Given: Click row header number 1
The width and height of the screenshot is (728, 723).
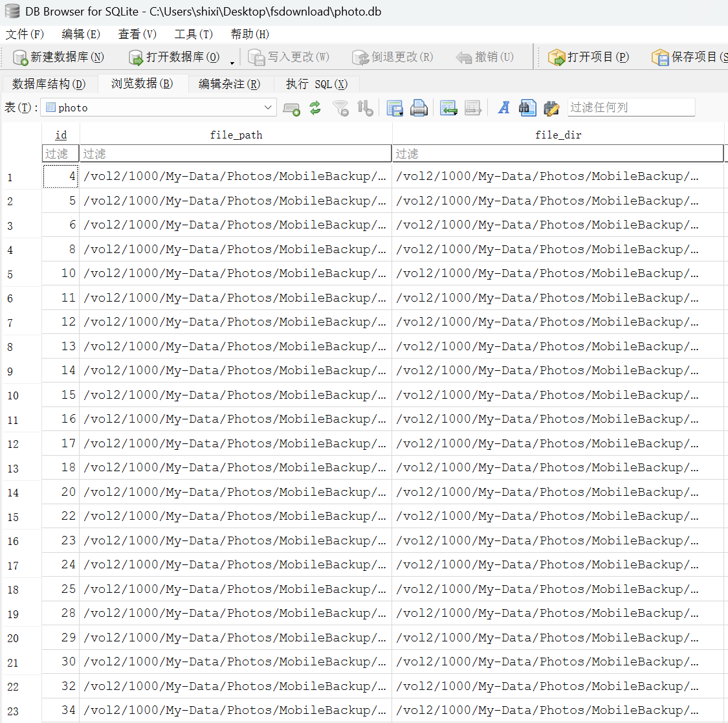Looking at the screenshot, I should [x=22, y=177].
